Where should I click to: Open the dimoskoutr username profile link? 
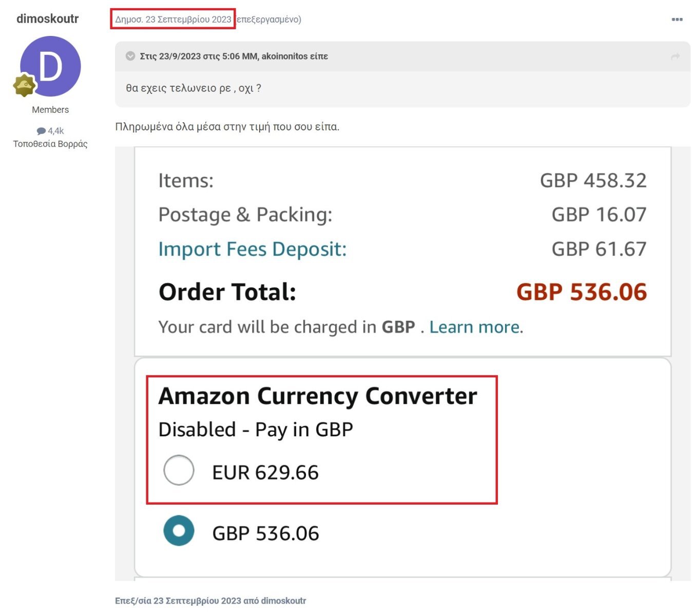47,19
